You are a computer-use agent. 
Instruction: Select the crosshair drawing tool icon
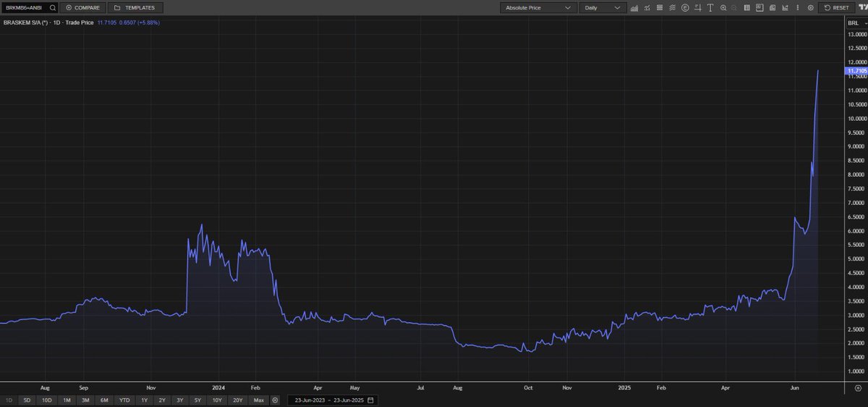pyautogui.click(x=698, y=8)
